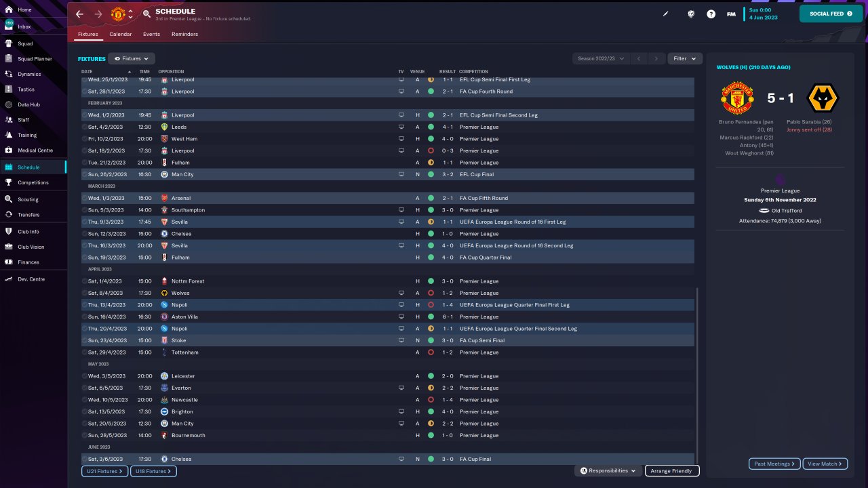Viewport: 868px width, 488px height.
Task: Click the pencil edit icon
Action: tap(666, 14)
